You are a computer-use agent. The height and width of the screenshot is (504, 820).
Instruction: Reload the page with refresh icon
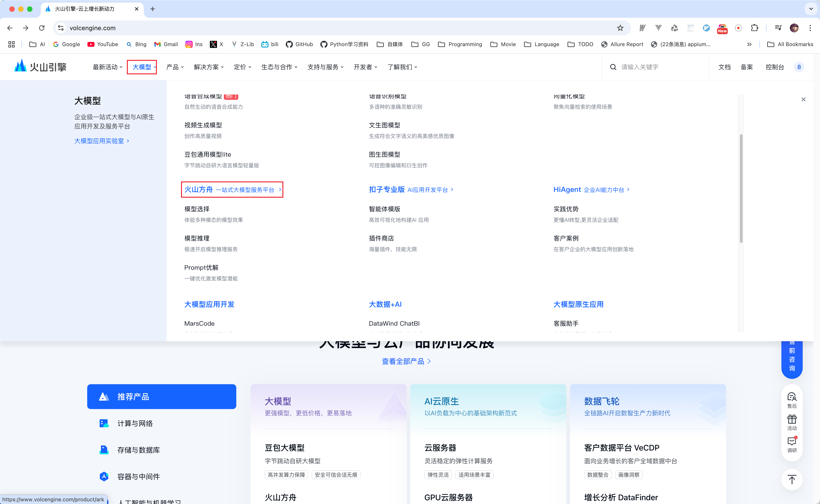pyautogui.click(x=42, y=28)
